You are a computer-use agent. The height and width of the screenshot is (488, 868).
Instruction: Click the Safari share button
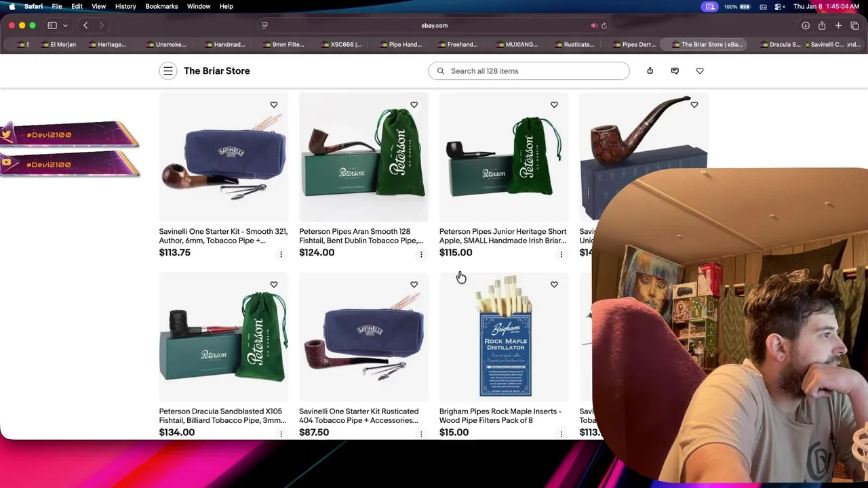tap(822, 26)
